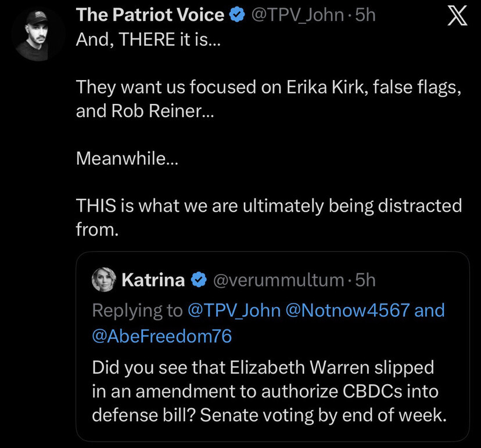Open the @AbeFreedom76 mention

click(x=162, y=337)
